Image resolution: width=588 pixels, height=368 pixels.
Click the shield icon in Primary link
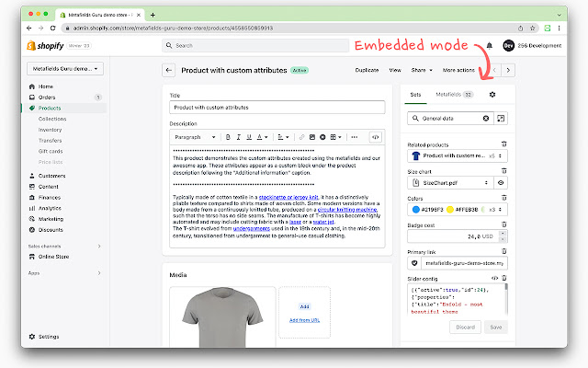[414, 263]
